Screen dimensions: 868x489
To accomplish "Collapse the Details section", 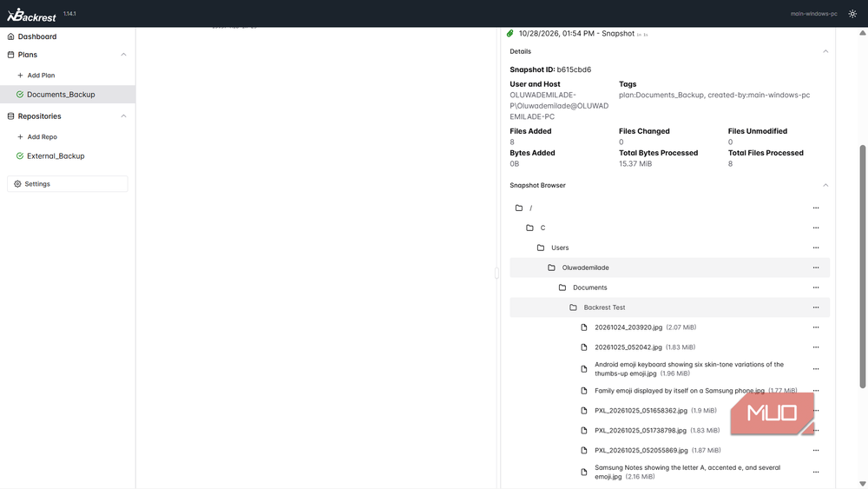I will (x=825, y=51).
